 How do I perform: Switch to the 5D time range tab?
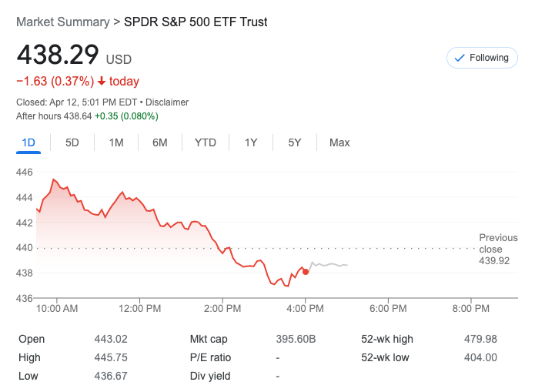tap(72, 142)
